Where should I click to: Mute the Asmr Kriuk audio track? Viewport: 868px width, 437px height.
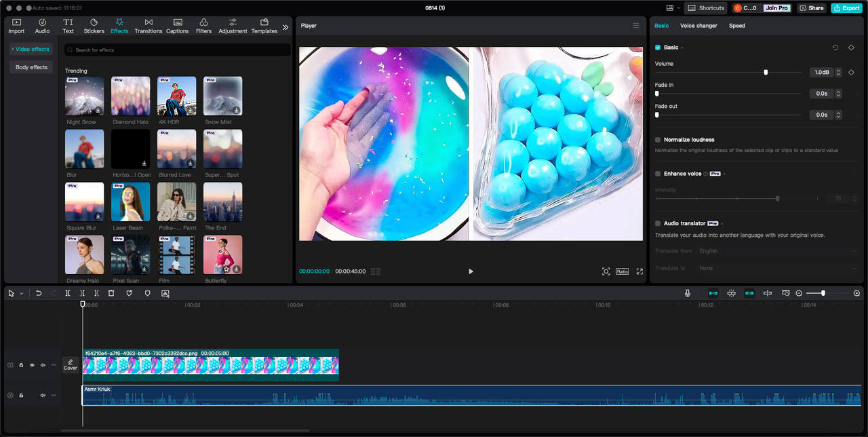point(43,395)
